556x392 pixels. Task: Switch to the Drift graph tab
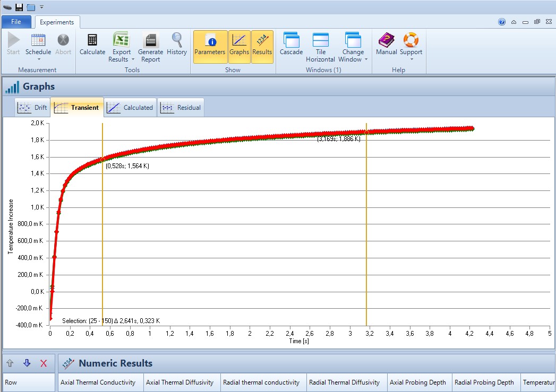(x=33, y=107)
